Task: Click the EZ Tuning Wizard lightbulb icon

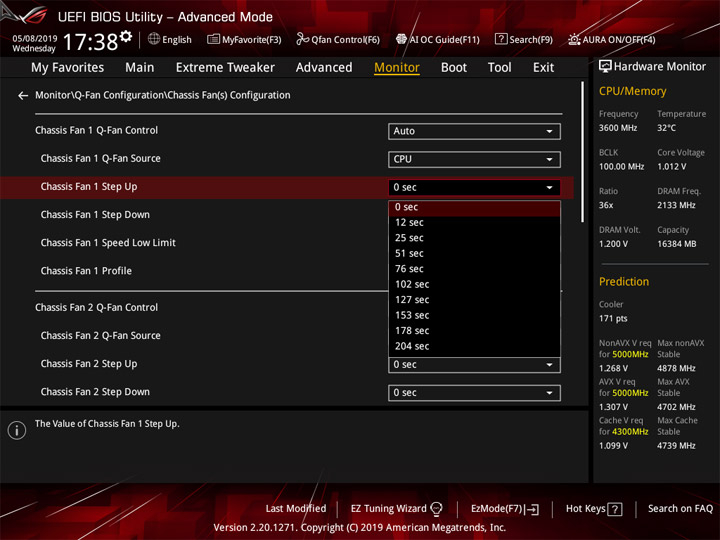Action: pos(436,509)
